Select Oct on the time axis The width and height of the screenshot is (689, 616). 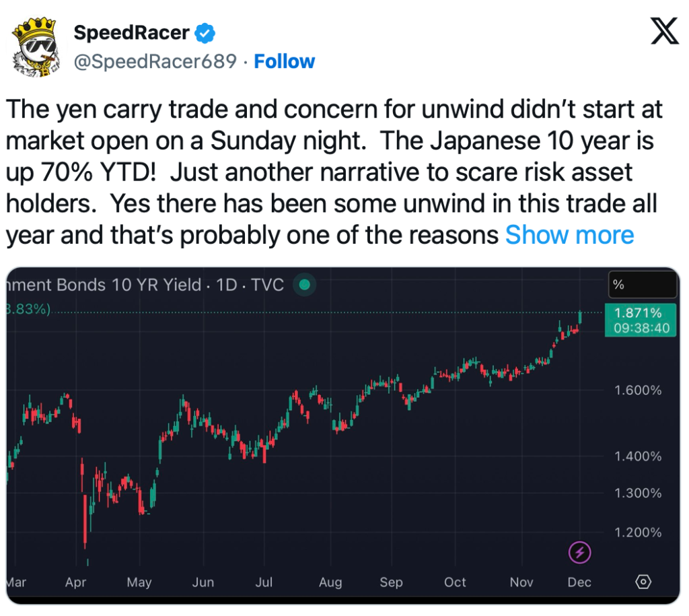[455, 582]
